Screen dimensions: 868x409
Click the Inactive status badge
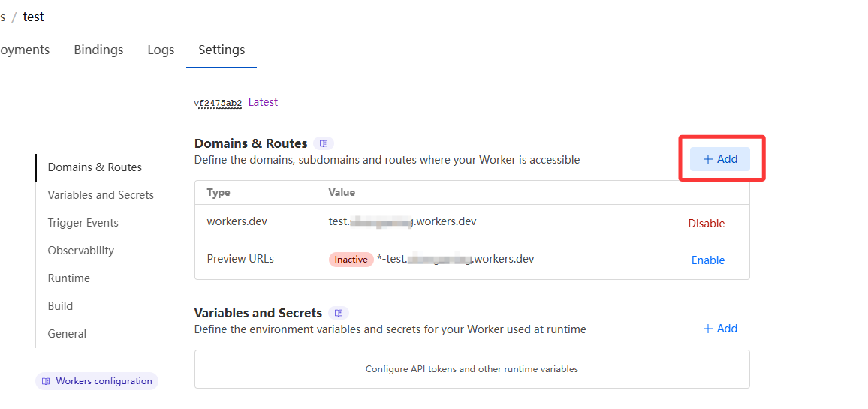(351, 260)
